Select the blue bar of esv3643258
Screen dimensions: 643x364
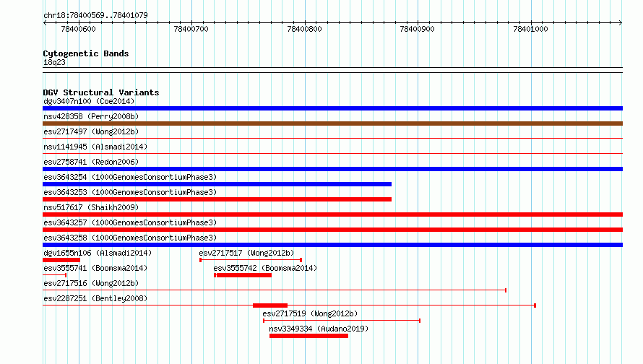332,245
